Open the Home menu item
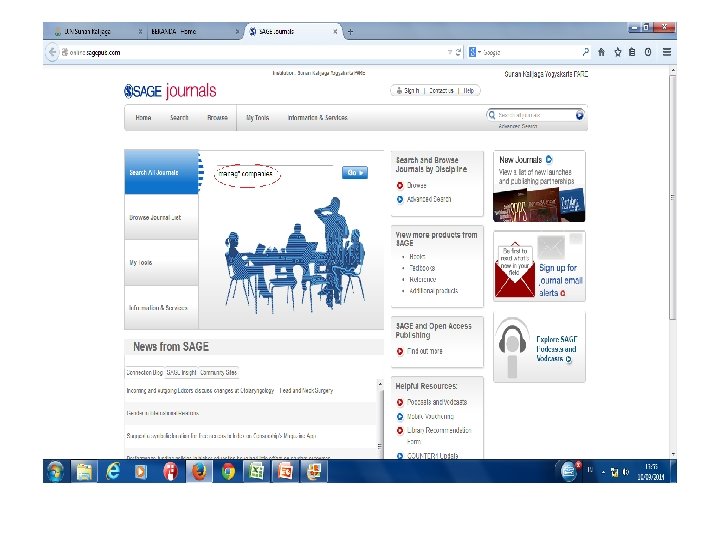 [x=143, y=118]
